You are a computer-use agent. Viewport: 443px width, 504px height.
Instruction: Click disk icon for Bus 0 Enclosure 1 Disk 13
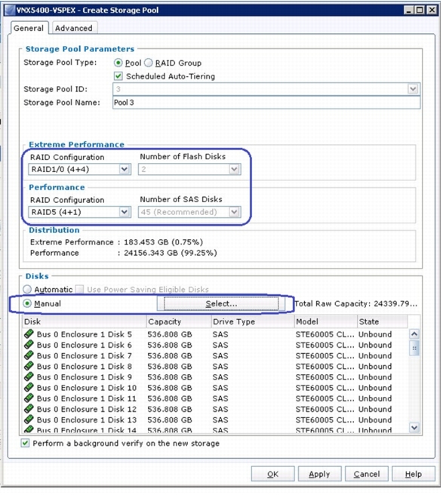click(29, 419)
